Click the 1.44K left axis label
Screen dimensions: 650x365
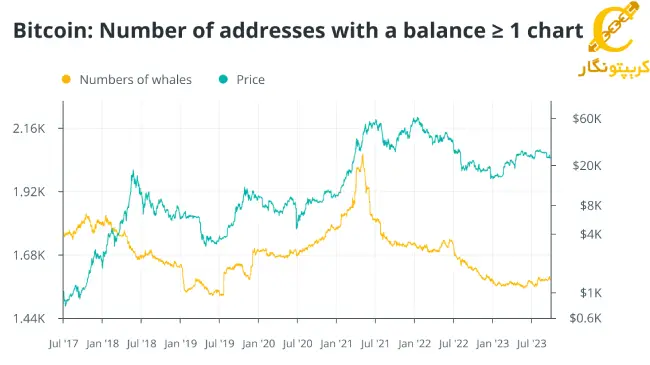click(29, 319)
